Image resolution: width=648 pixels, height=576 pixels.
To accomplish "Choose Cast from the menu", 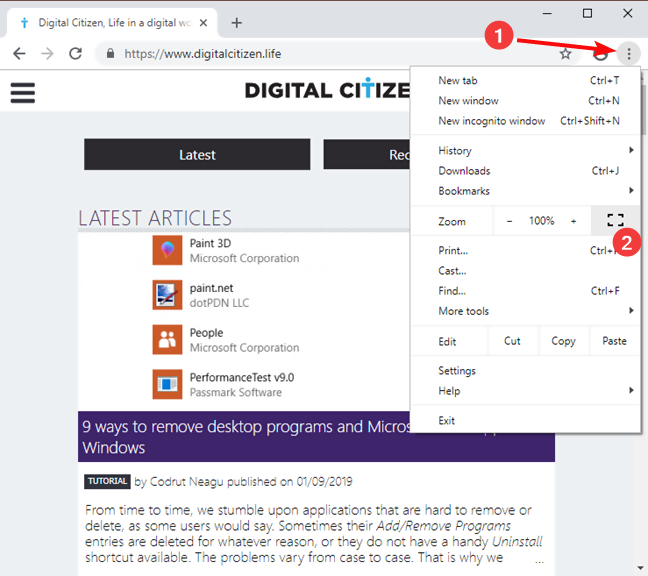I will 526,271.
